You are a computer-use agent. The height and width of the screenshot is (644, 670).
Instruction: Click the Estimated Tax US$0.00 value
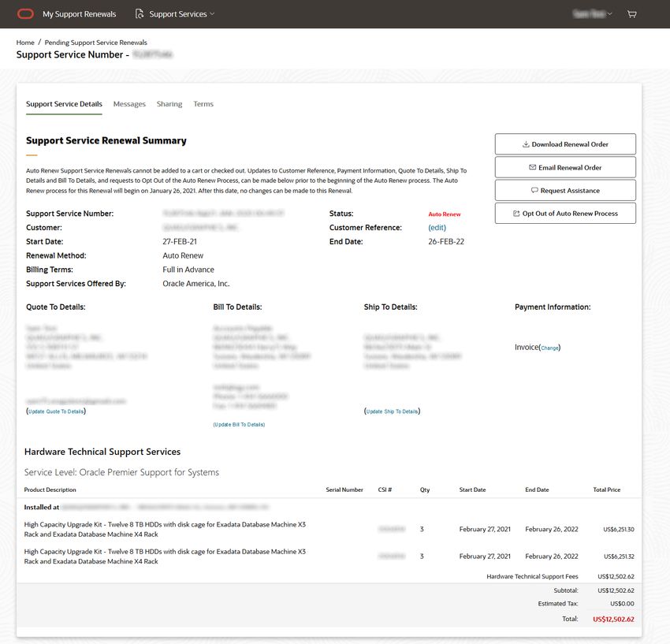click(622, 603)
